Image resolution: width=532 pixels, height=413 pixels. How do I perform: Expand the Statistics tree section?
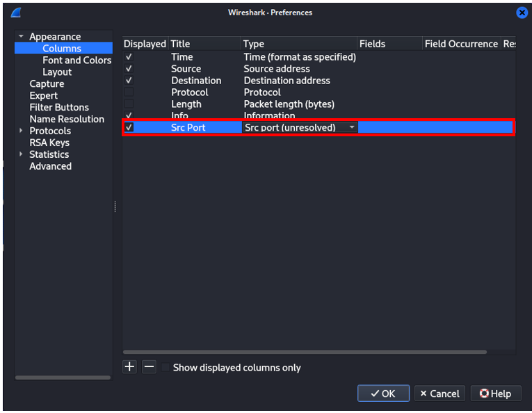pyautogui.click(x=21, y=154)
